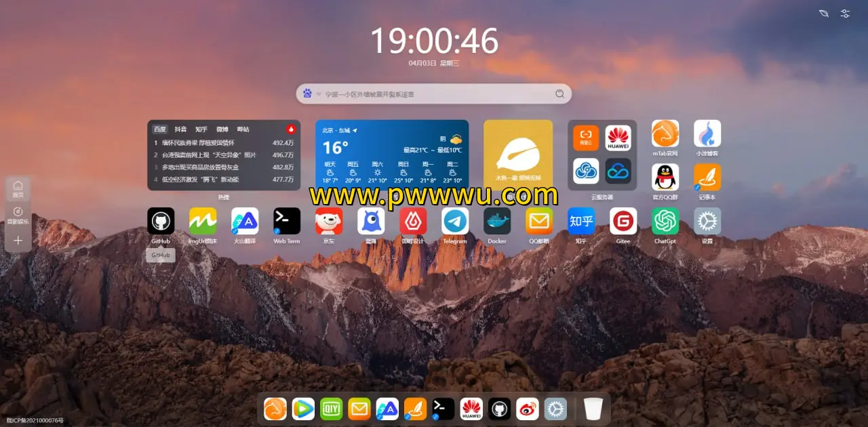
Task: Expand the 云服务器 folder group
Action: 602,155
